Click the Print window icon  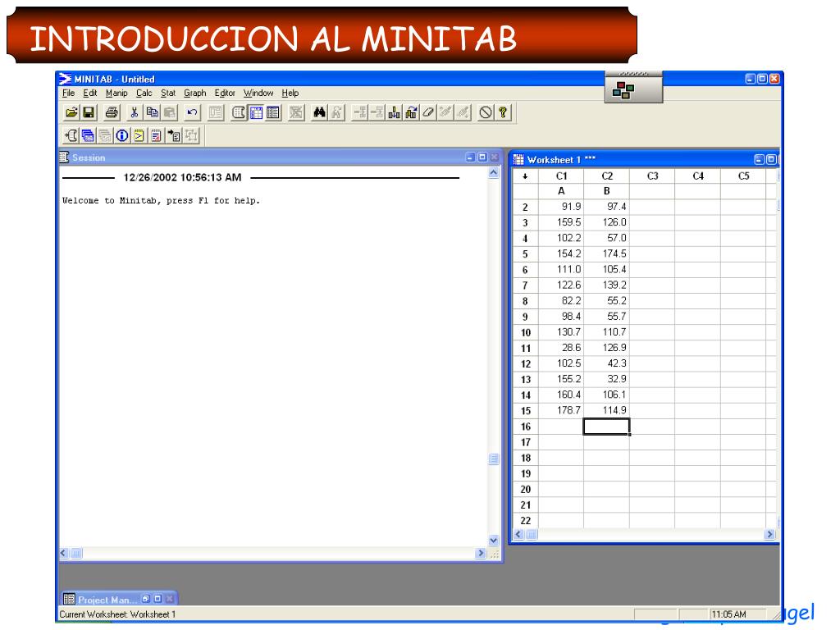[112, 112]
